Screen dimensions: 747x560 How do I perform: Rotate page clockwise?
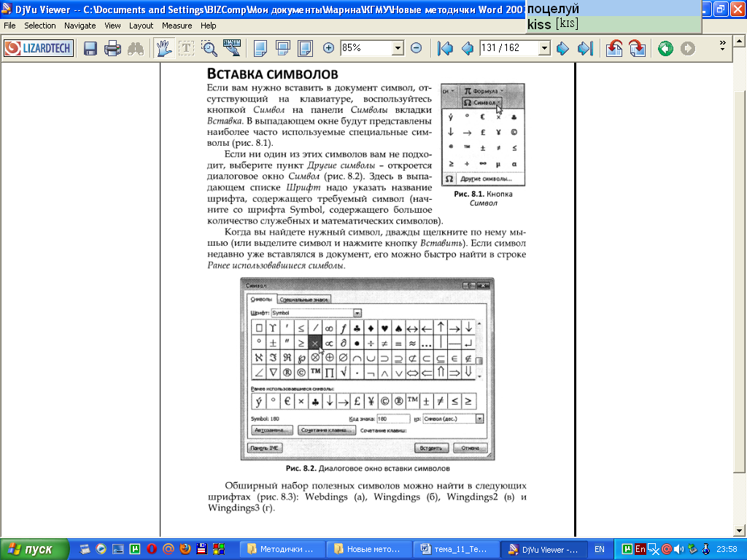[x=637, y=48]
